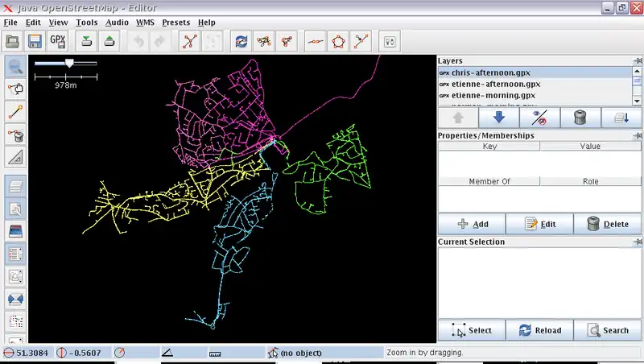The width and height of the screenshot is (644, 364).
Task: Click the Download from server icon
Action: pos(87,41)
